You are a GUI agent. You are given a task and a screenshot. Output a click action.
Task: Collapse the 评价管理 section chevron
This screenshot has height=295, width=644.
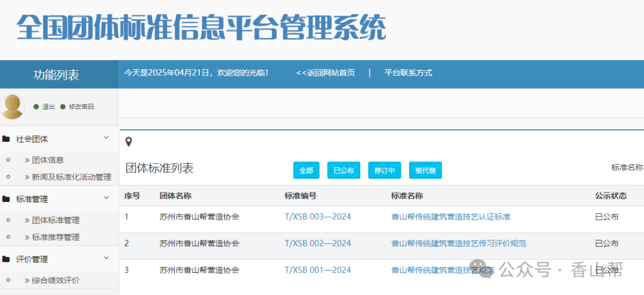106,258
